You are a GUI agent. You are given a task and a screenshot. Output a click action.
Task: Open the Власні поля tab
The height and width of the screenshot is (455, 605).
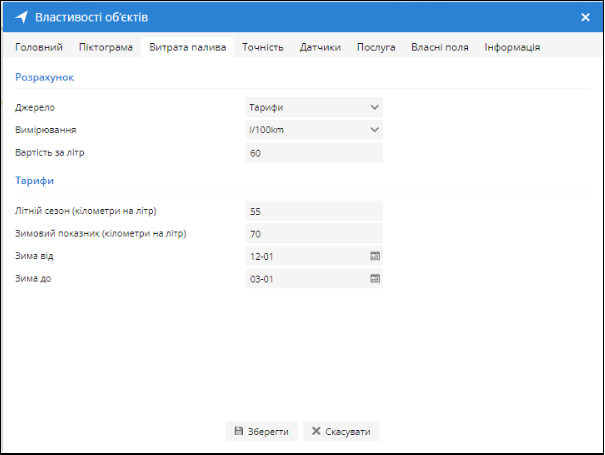pyautogui.click(x=440, y=47)
